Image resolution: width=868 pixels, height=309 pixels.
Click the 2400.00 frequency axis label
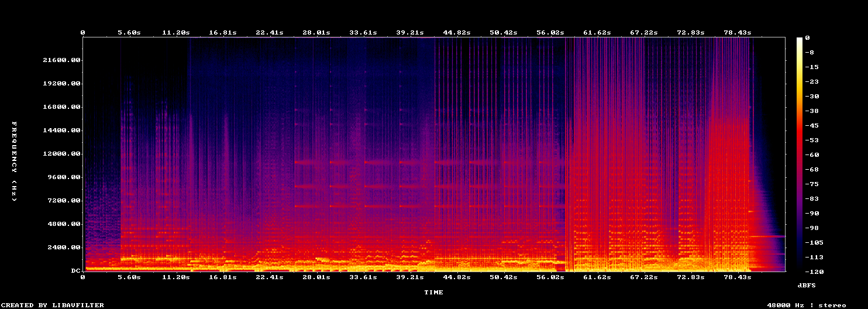(64, 248)
